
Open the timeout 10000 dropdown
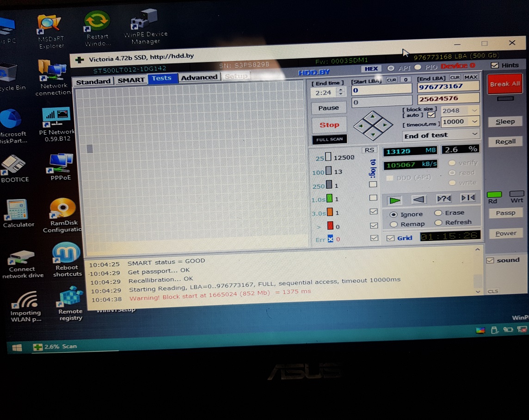(x=475, y=121)
